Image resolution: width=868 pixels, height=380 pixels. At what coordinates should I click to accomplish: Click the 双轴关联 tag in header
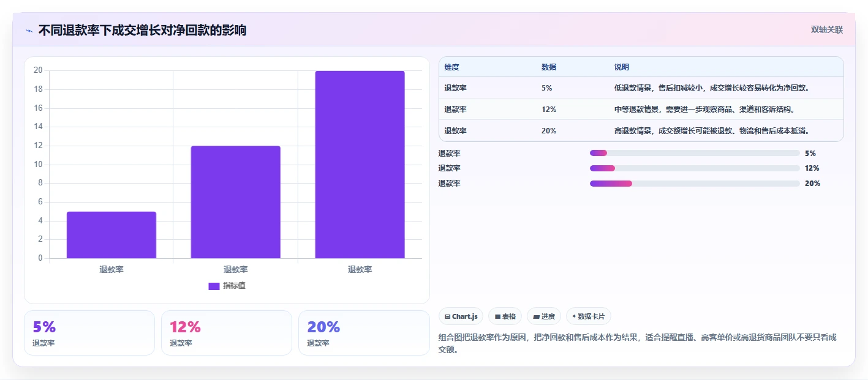827,29
